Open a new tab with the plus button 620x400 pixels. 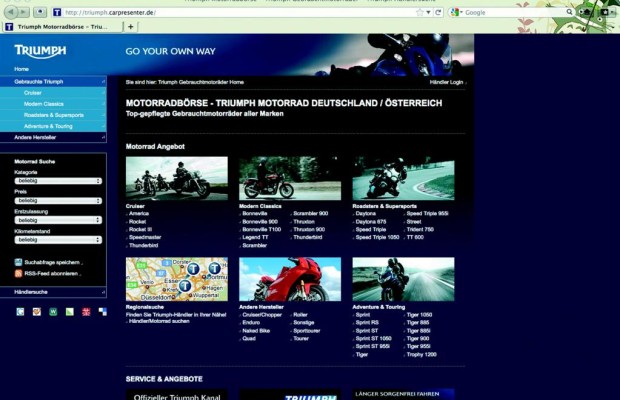(x=130, y=27)
